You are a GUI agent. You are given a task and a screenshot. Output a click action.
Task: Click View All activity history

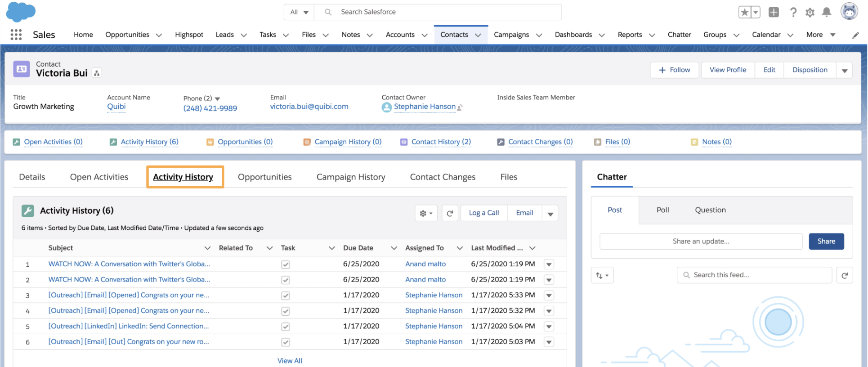[290, 361]
